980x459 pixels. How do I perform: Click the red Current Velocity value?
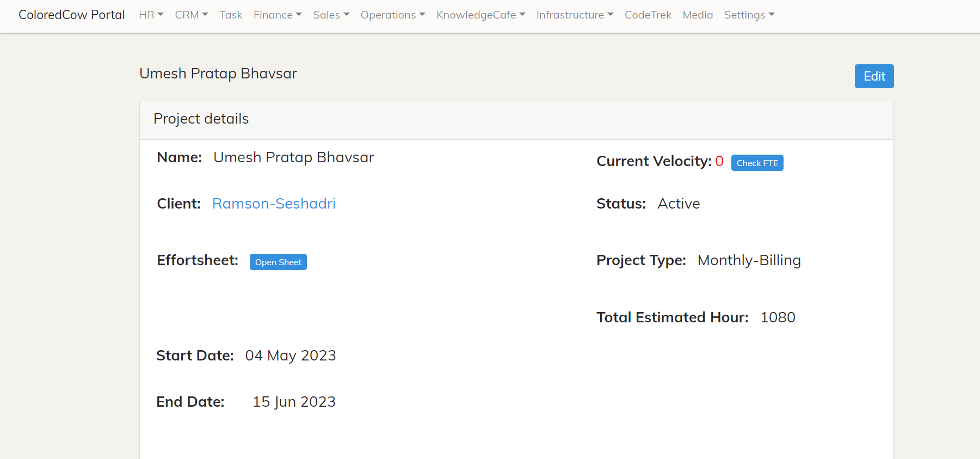719,161
